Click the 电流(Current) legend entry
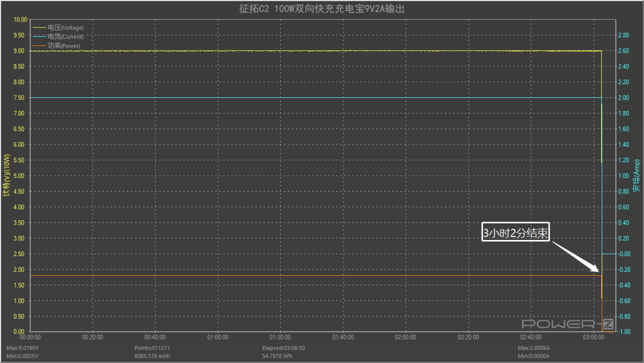 (x=58, y=36)
